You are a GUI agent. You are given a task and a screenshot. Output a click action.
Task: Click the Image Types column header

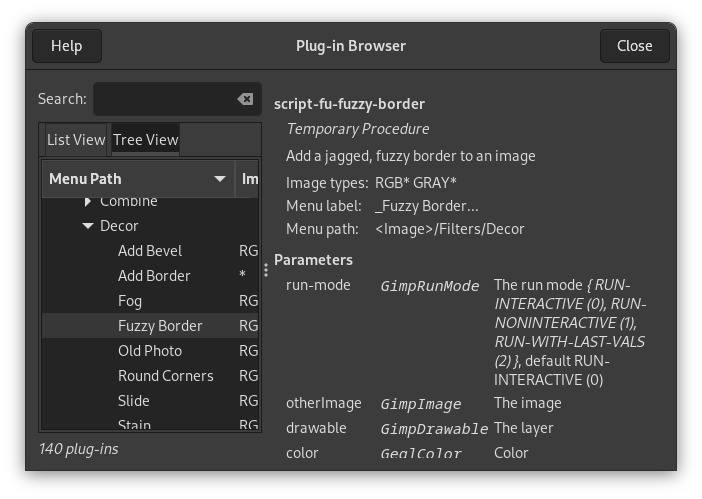(x=249, y=179)
